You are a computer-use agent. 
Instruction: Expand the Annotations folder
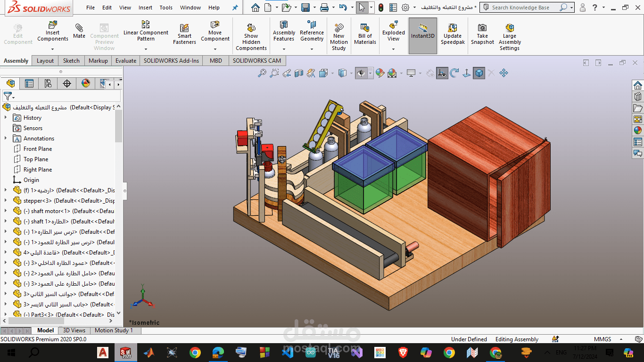click(x=6, y=139)
